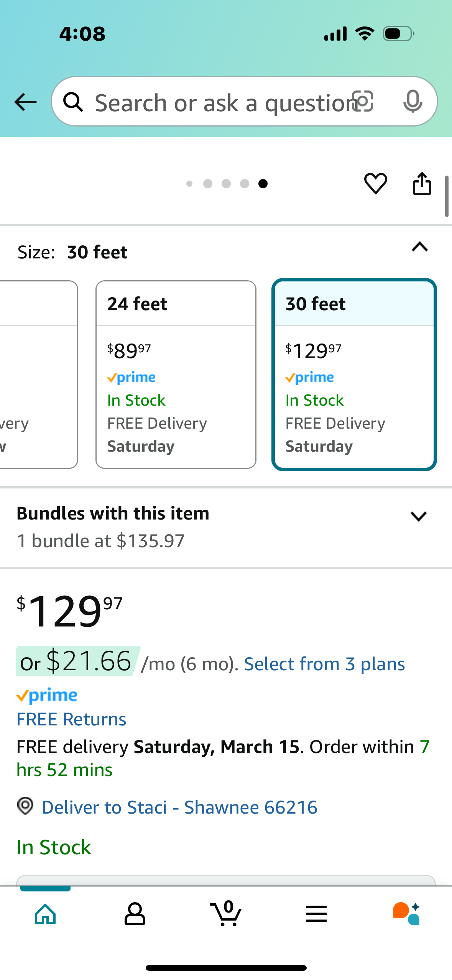Tap the image carousel page dots
Image resolution: width=452 pixels, height=980 pixels.
pyautogui.click(x=226, y=184)
